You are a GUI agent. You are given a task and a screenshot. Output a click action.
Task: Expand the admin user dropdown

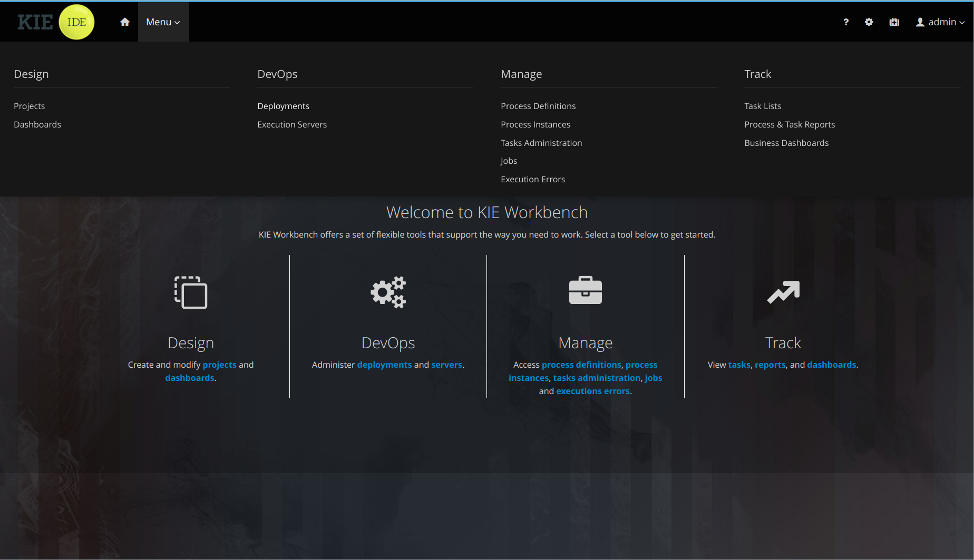[x=941, y=22]
